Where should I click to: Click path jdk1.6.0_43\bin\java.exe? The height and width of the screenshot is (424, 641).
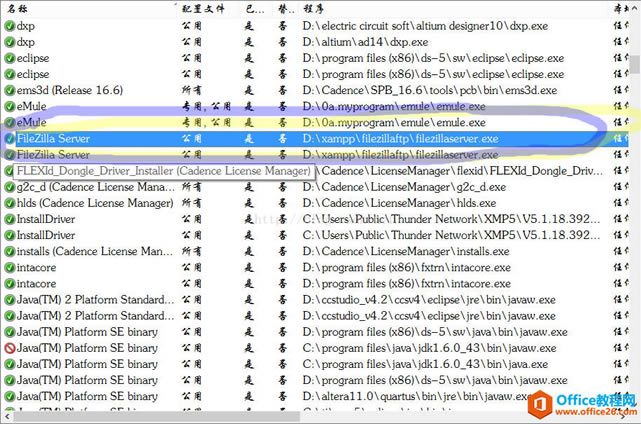point(425,364)
